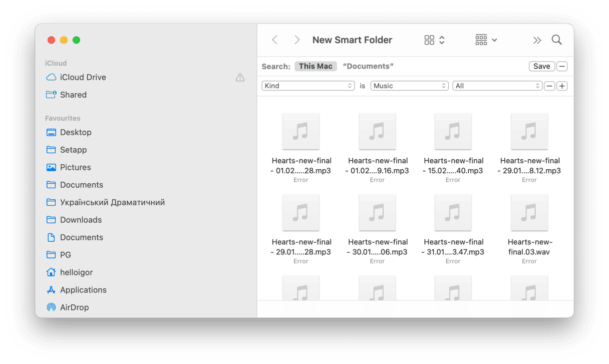The image size is (609, 364).
Task: Open the Kind criteria dropdown
Action: point(308,86)
